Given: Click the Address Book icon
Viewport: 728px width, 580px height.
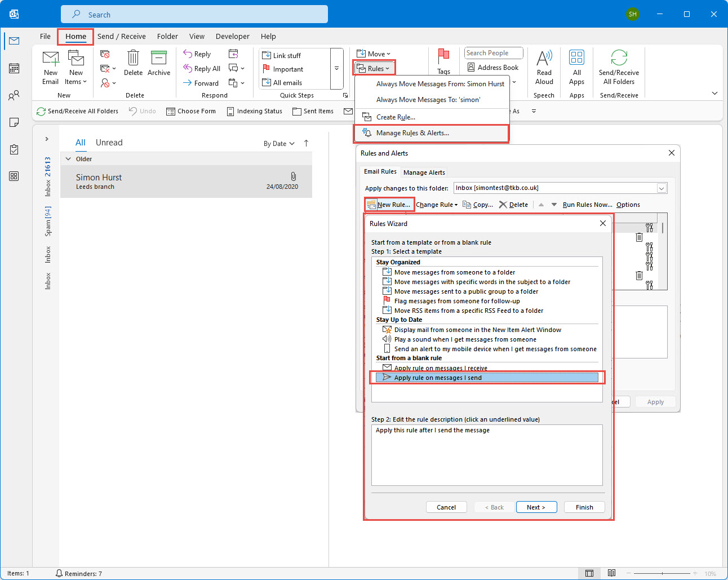Looking at the screenshot, I should (471, 68).
